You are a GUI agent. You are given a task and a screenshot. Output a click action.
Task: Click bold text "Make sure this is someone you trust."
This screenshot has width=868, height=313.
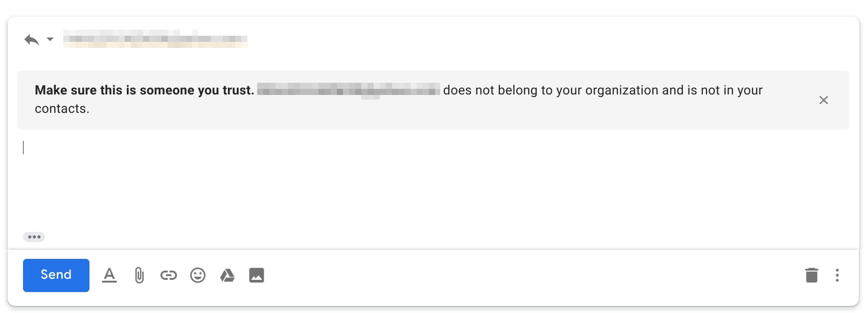[145, 90]
